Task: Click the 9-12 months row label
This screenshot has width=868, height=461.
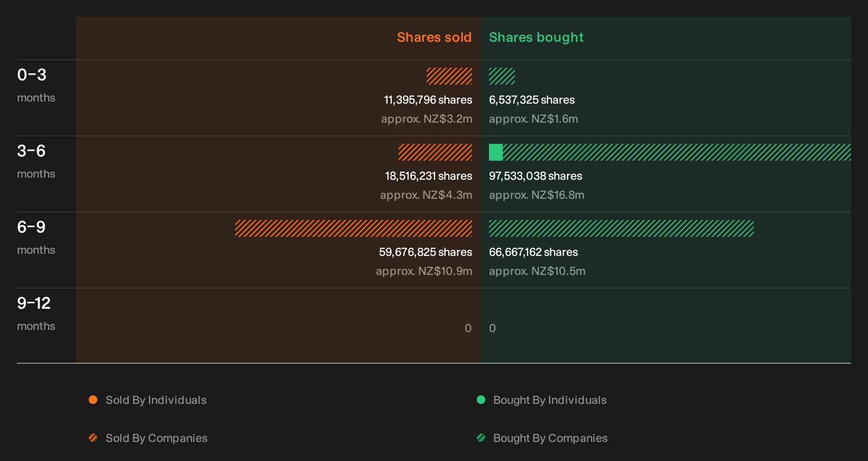Action: [x=36, y=313]
